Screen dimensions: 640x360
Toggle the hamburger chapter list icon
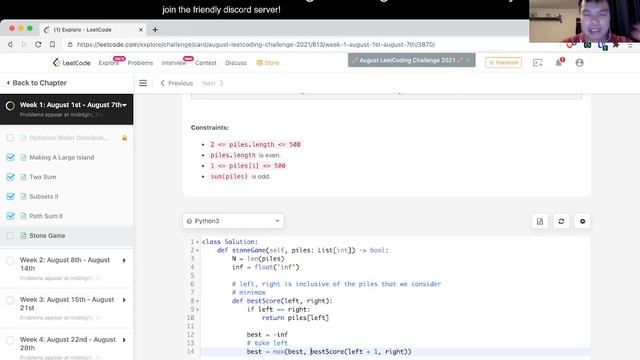[143, 83]
